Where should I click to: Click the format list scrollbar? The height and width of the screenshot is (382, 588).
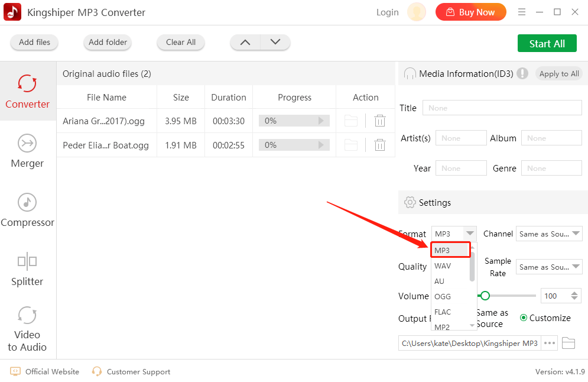(x=473, y=266)
